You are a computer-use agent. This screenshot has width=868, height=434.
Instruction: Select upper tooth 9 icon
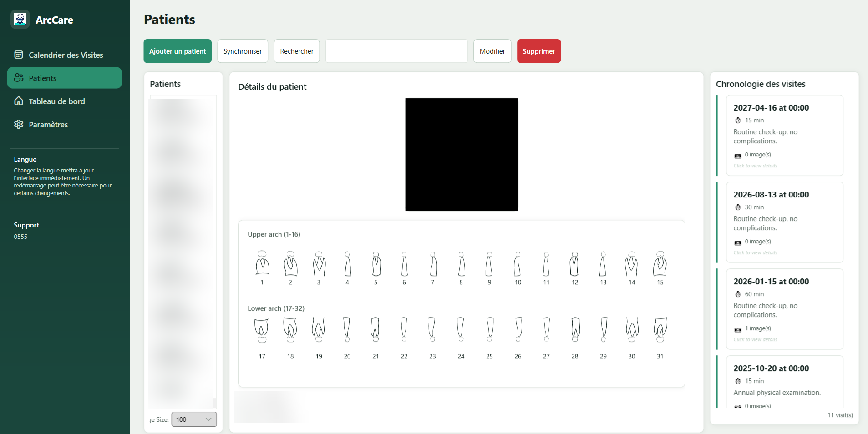coord(490,263)
